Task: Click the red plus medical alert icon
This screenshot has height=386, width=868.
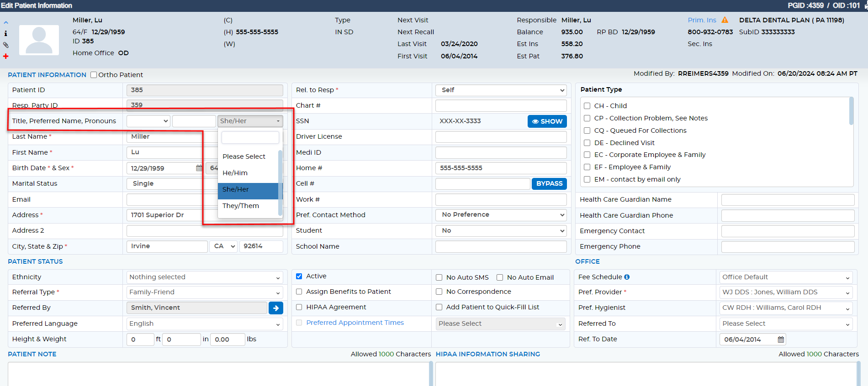Action: (x=5, y=56)
